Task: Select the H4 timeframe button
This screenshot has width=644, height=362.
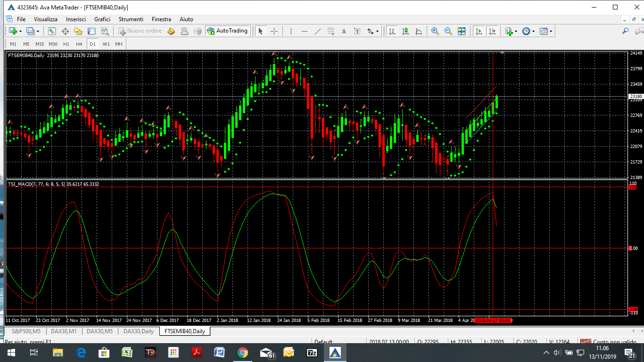Action: pos(79,44)
